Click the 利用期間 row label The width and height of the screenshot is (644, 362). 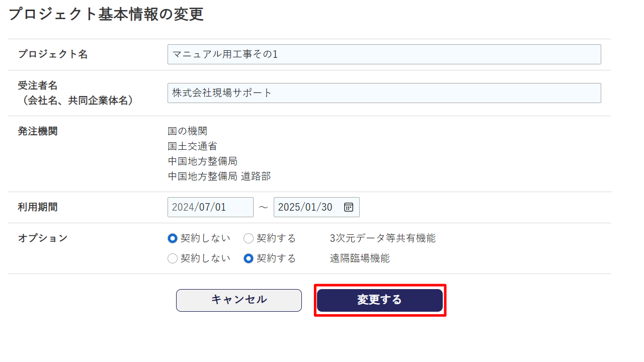point(38,207)
